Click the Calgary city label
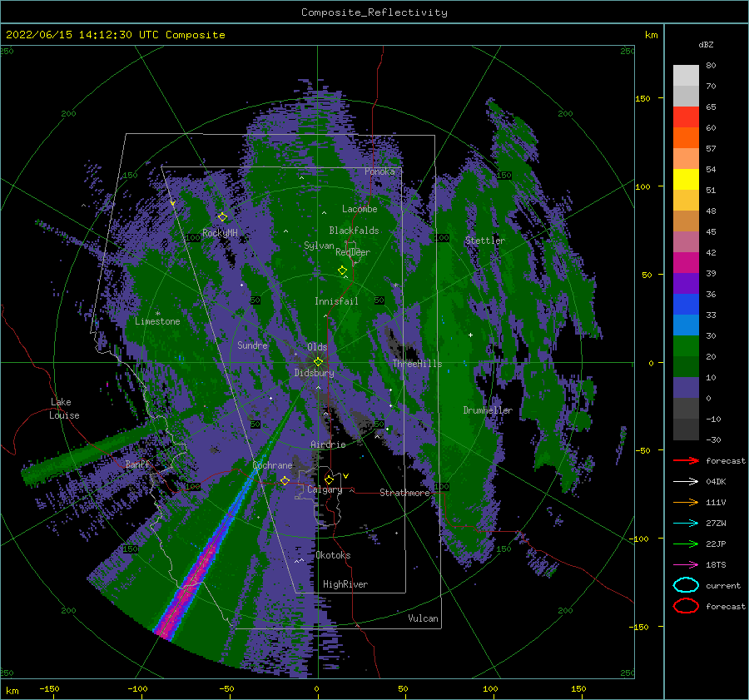 (x=325, y=489)
